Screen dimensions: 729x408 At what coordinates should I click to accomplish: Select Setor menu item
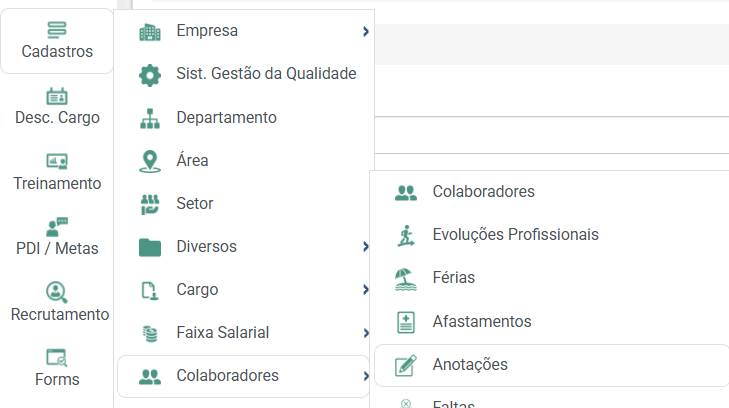pyautogui.click(x=244, y=204)
